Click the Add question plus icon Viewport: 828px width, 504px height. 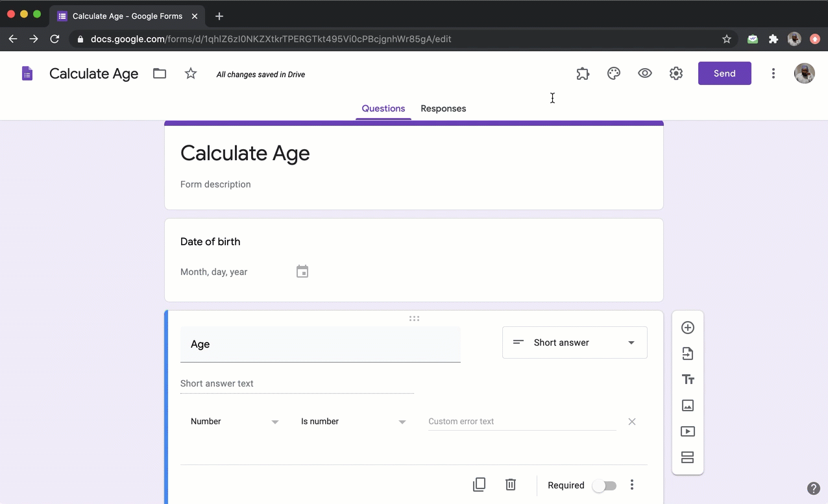(688, 328)
